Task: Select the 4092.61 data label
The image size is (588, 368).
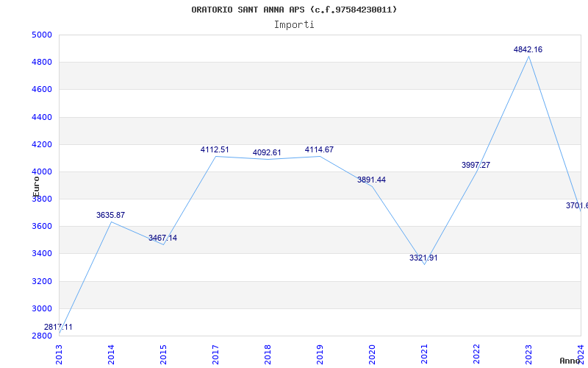Action: point(267,153)
